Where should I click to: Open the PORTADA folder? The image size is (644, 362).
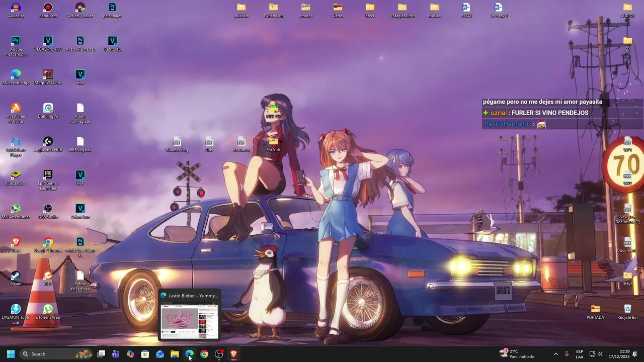point(595,312)
